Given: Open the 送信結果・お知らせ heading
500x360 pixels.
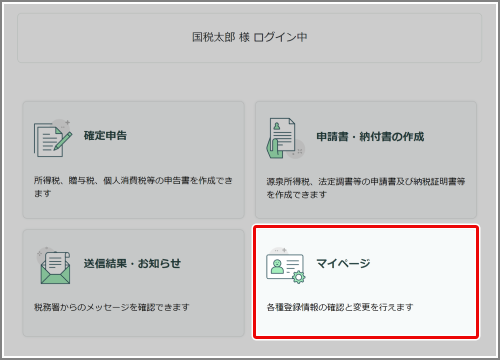Looking at the screenshot, I should coord(132,264).
